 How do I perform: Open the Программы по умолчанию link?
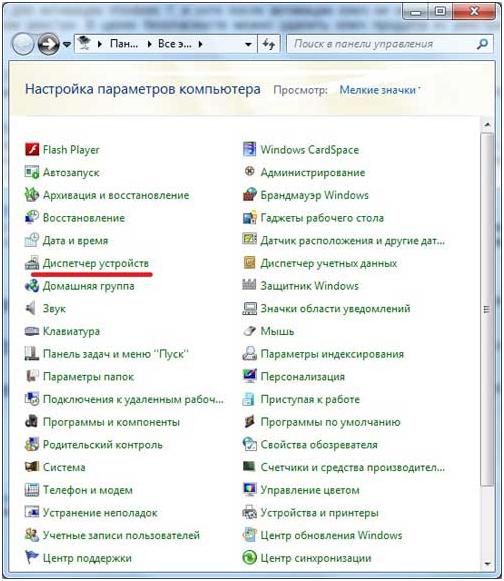(x=331, y=422)
